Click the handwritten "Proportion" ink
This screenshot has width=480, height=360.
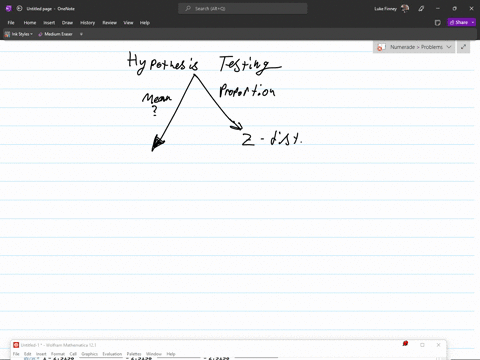point(247,91)
